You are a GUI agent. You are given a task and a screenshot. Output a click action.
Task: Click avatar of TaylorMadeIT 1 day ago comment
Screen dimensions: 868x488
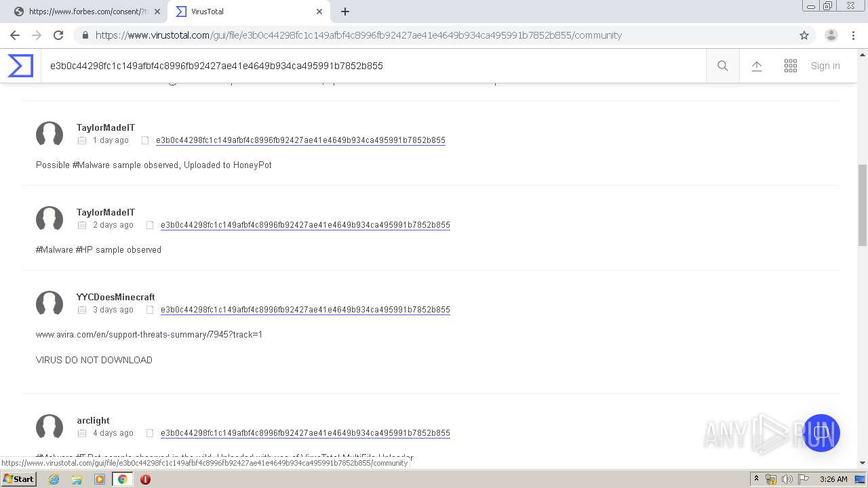point(50,134)
